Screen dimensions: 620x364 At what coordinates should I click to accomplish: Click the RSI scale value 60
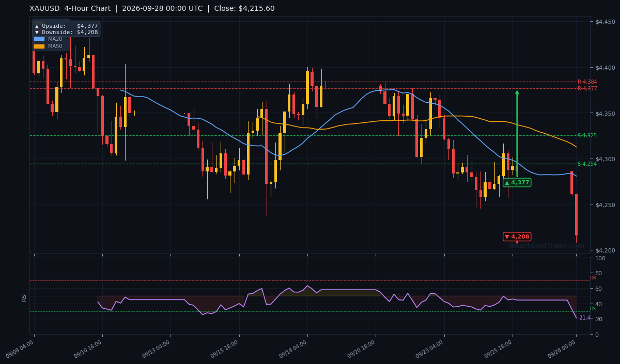tap(599, 289)
